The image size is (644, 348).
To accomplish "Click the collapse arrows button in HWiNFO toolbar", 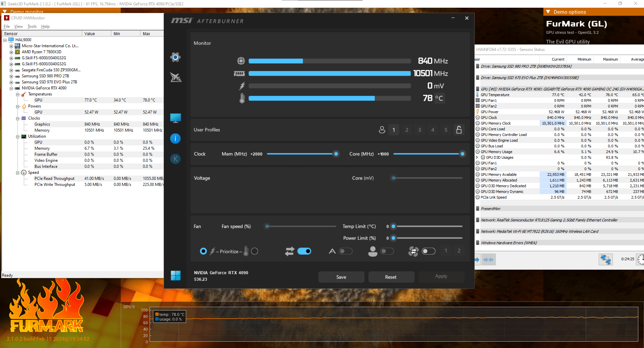I will (488, 260).
